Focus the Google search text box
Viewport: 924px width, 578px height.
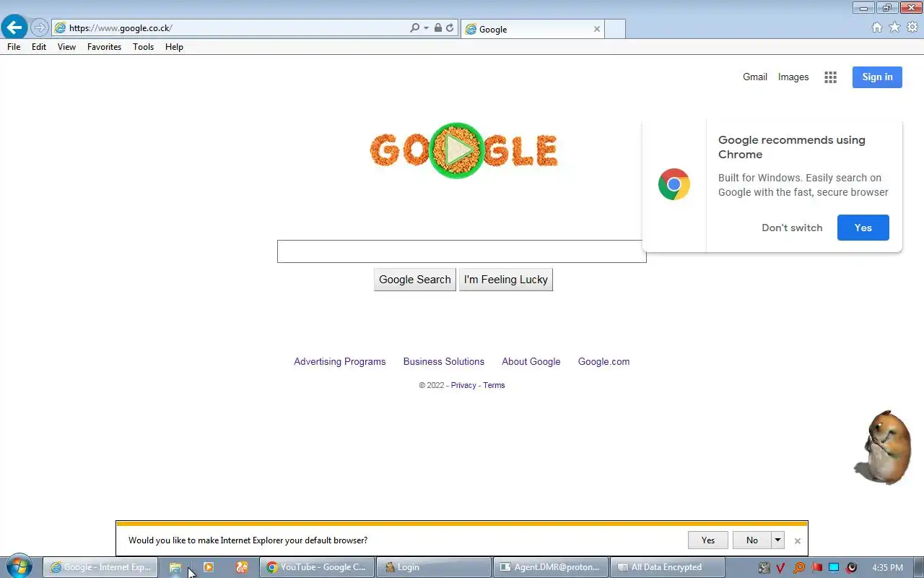(461, 251)
